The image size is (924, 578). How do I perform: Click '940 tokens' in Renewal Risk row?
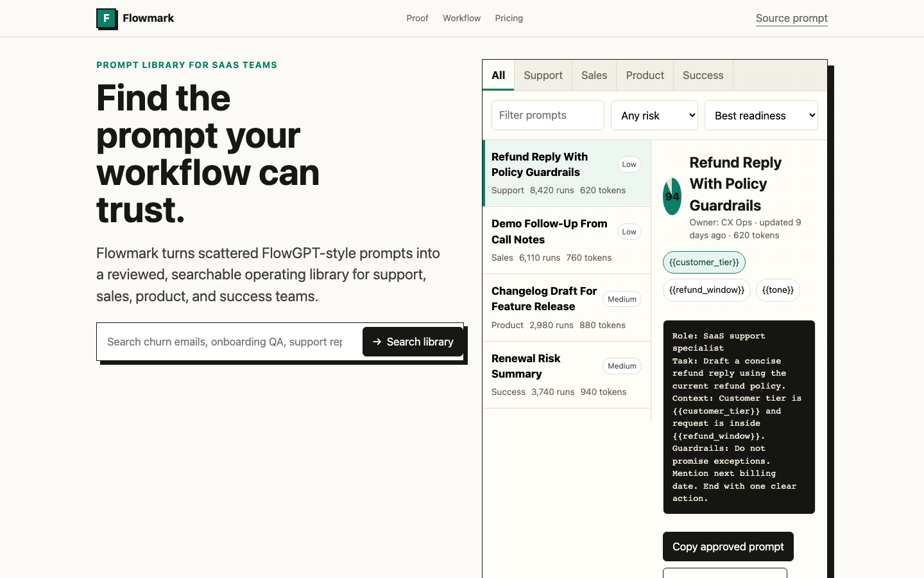(x=603, y=392)
